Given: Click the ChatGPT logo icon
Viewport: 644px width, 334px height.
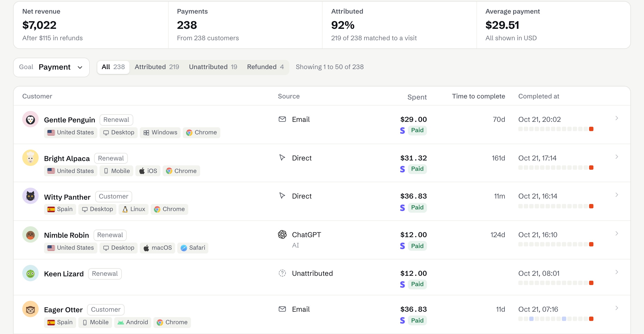Looking at the screenshot, I should [x=282, y=234].
